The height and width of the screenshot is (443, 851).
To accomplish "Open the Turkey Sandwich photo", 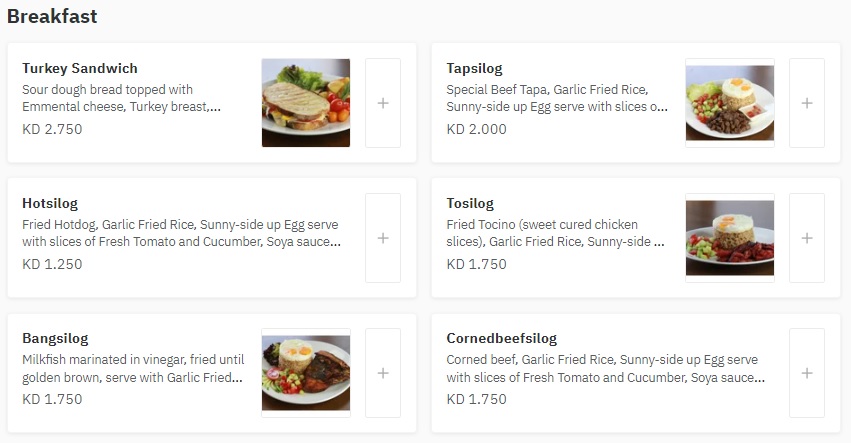I will 306,103.
